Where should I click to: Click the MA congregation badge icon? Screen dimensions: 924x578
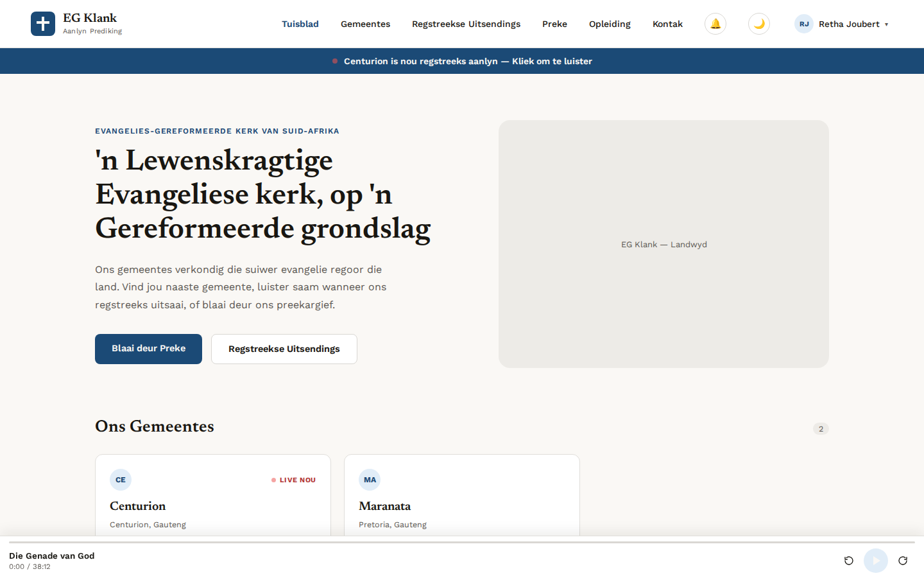[x=370, y=480]
